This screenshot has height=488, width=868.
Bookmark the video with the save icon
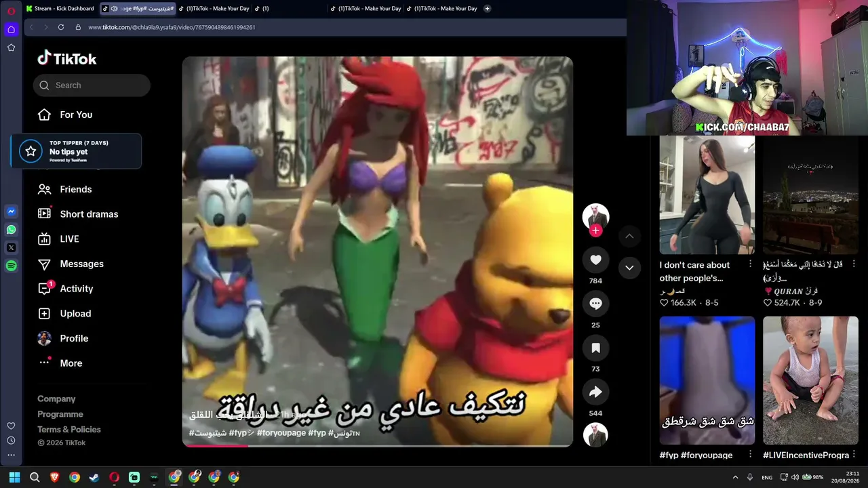point(595,348)
